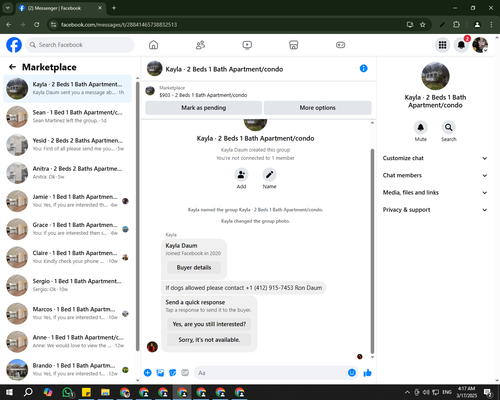500x400 pixels.
Task: Choose a sticker icon in composer
Action: click(173, 373)
